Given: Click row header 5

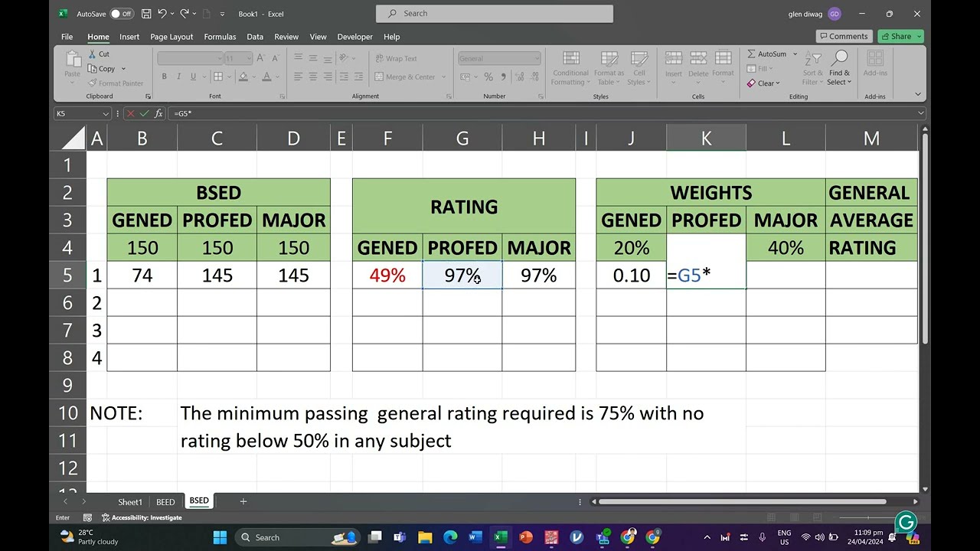Looking at the screenshot, I should (68, 275).
